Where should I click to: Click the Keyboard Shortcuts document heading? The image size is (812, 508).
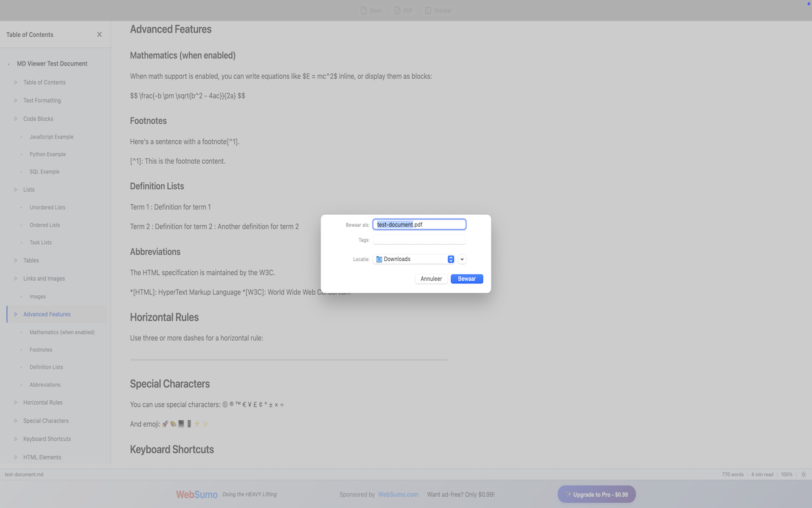click(x=172, y=450)
